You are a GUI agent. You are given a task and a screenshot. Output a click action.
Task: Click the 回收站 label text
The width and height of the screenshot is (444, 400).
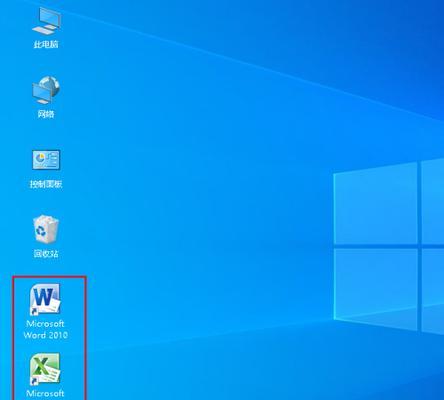[x=46, y=254]
